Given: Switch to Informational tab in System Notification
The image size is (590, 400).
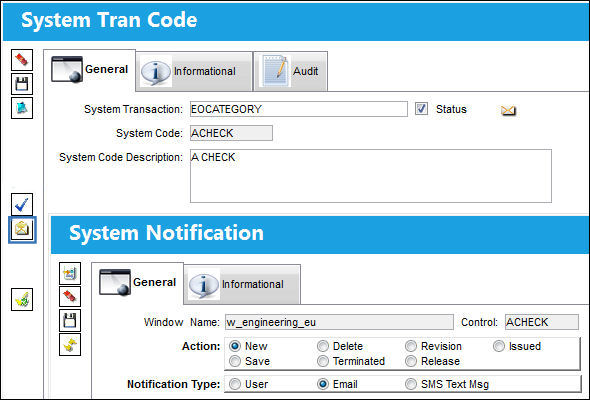Looking at the screenshot, I should pos(242,284).
